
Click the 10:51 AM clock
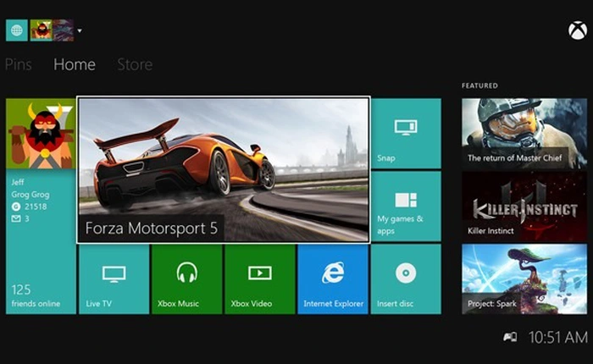(558, 337)
